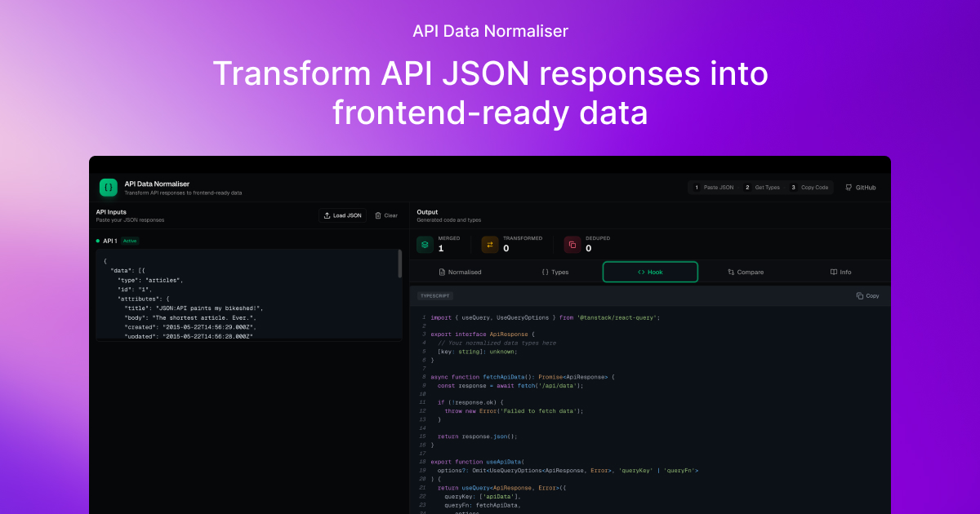Screen dimensions: 980x514
Task: Click the Transformed arrows icon
Action: 490,245
